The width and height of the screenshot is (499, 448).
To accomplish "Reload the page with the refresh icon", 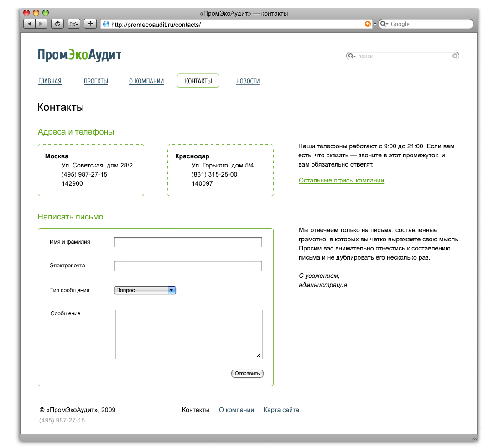I will click(x=57, y=24).
